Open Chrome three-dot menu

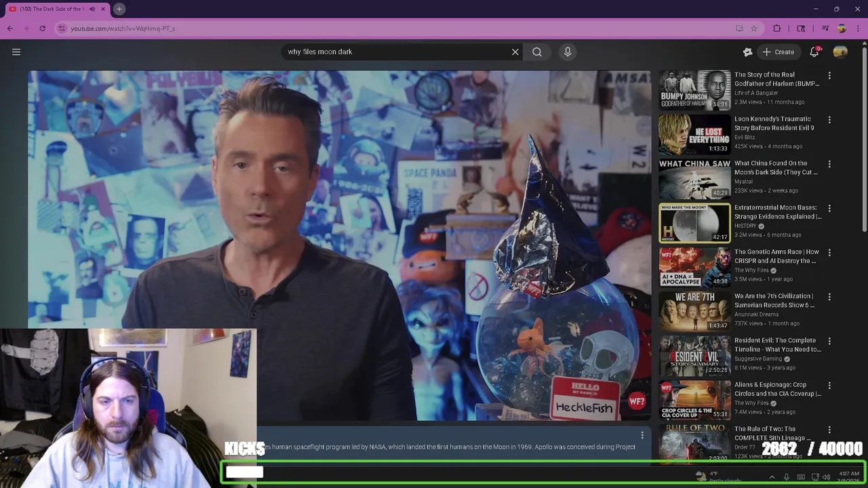point(857,28)
